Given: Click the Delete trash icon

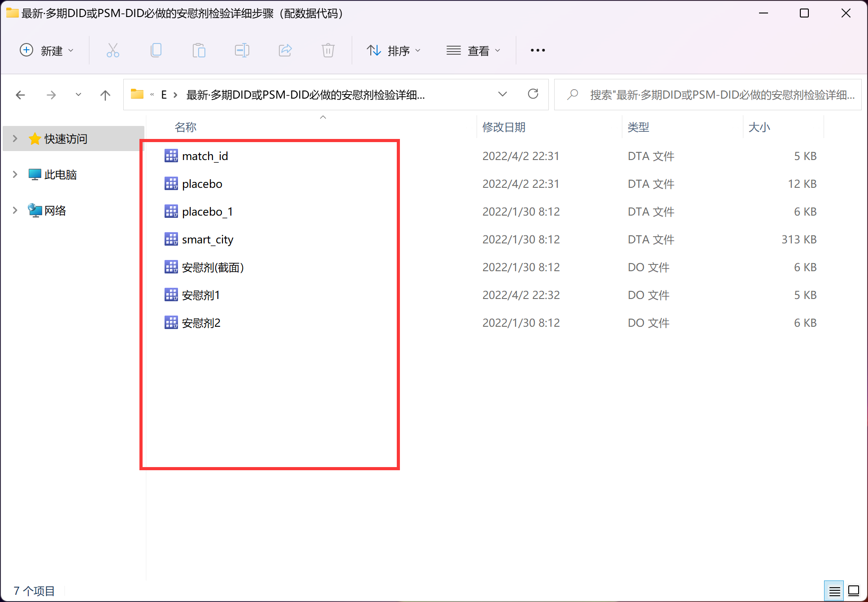Looking at the screenshot, I should click(328, 50).
